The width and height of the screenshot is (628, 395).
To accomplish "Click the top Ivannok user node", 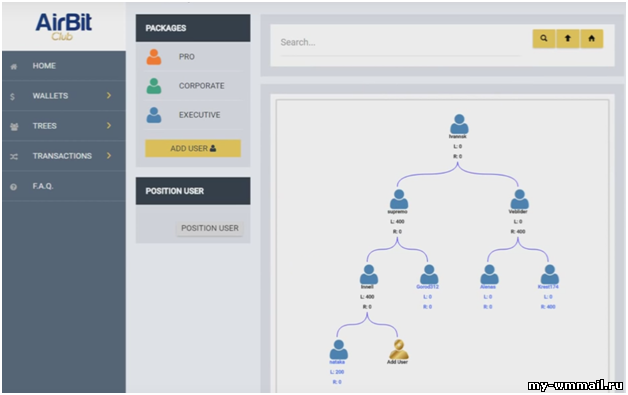I will pos(459,124).
